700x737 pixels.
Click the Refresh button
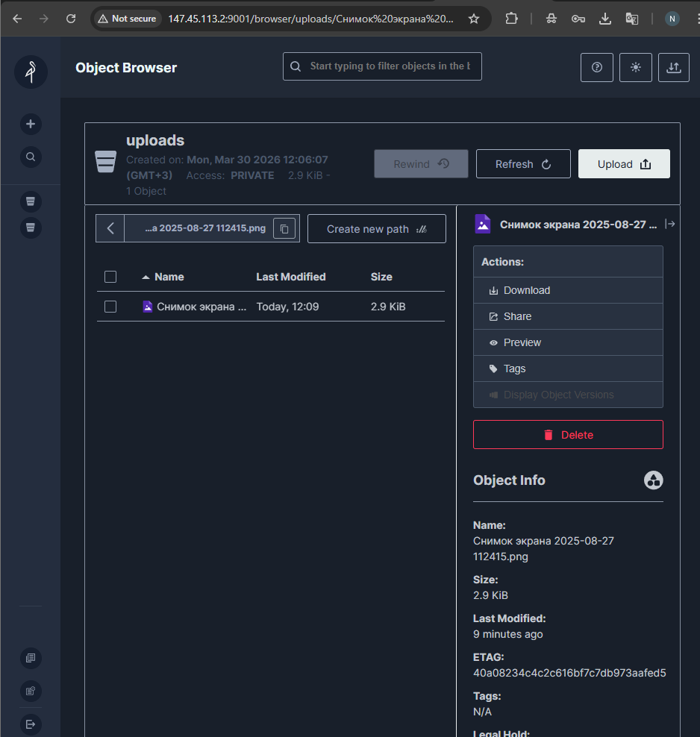tap(523, 164)
